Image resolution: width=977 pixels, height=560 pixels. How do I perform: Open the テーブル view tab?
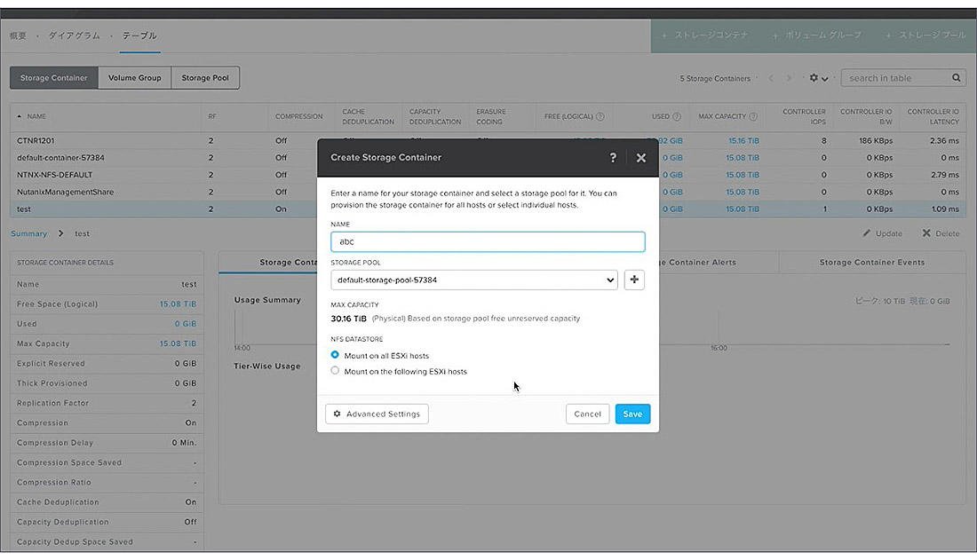[x=139, y=35]
